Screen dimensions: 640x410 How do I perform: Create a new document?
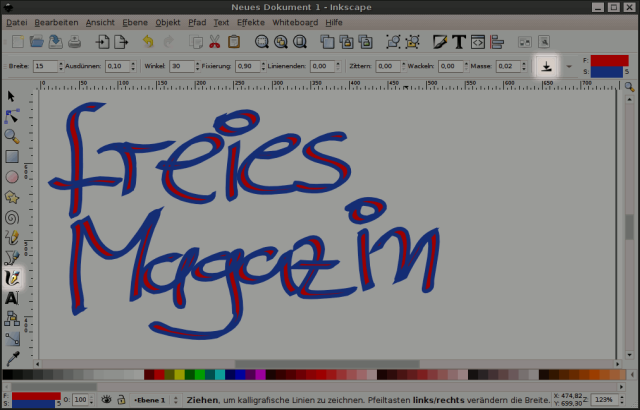[18, 42]
